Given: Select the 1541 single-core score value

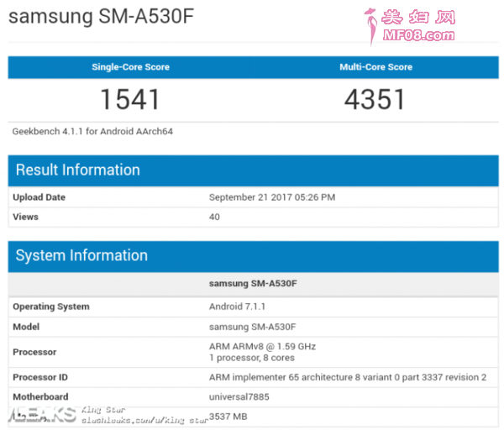Looking at the screenshot, I should (130, 99).
